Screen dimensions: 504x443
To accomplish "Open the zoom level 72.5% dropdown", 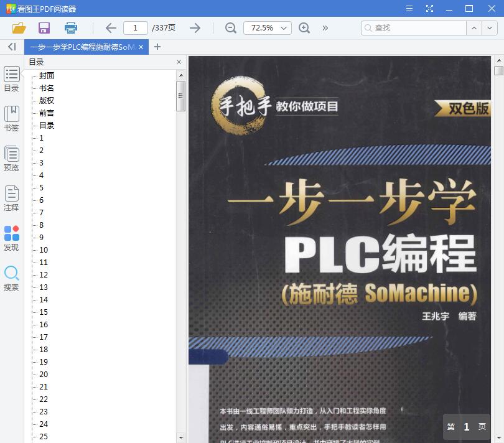I will [268, 28].
